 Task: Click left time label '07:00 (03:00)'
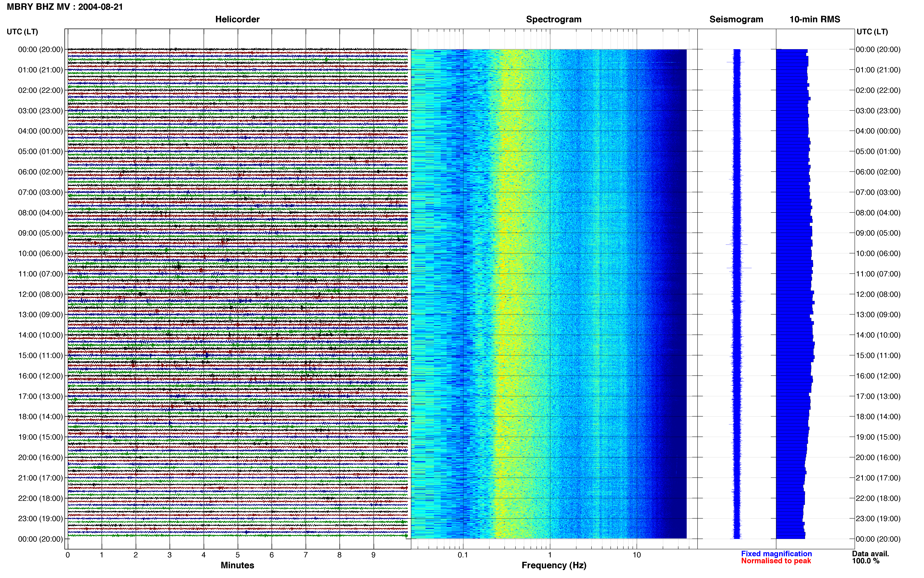tap(41, 192)
